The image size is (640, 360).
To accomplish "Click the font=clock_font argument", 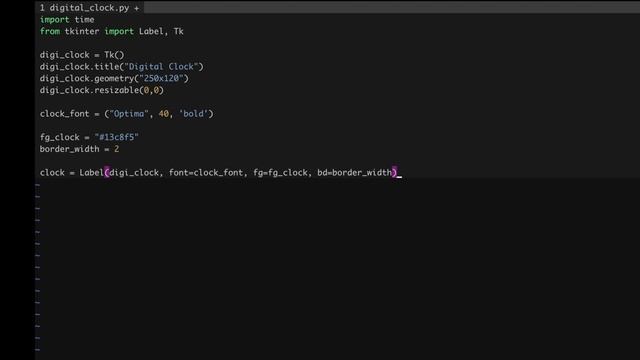I will point(206,173).
